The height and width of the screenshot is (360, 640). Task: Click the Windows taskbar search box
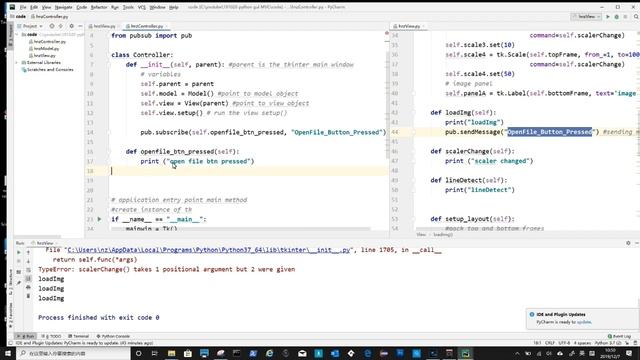73,353
